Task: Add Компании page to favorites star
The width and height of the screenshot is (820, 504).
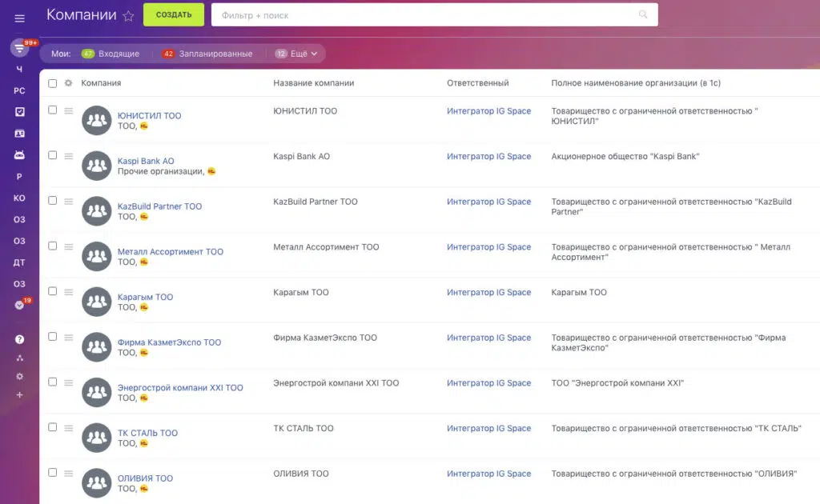Action: coord(128,16)
